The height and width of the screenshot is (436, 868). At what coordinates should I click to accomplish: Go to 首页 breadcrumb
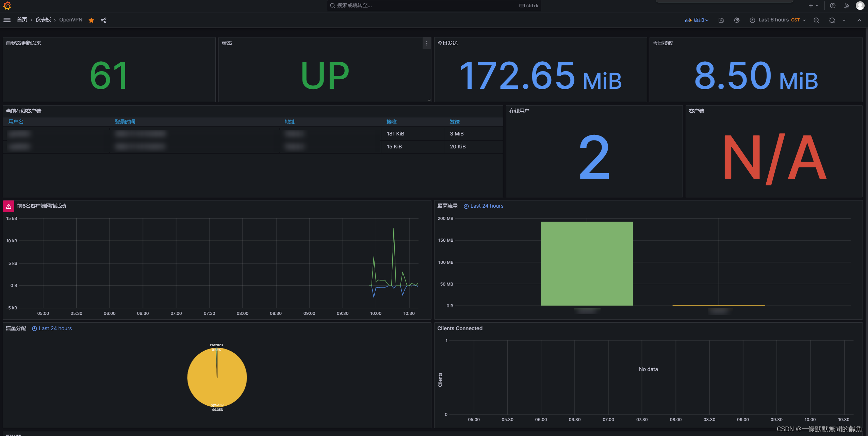(22, 20)
